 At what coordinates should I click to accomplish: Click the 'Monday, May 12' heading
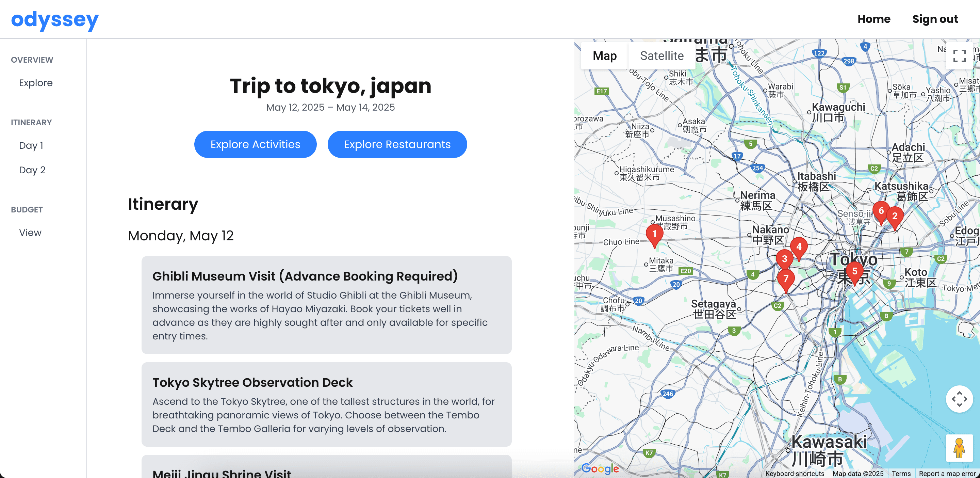[181, 236]
